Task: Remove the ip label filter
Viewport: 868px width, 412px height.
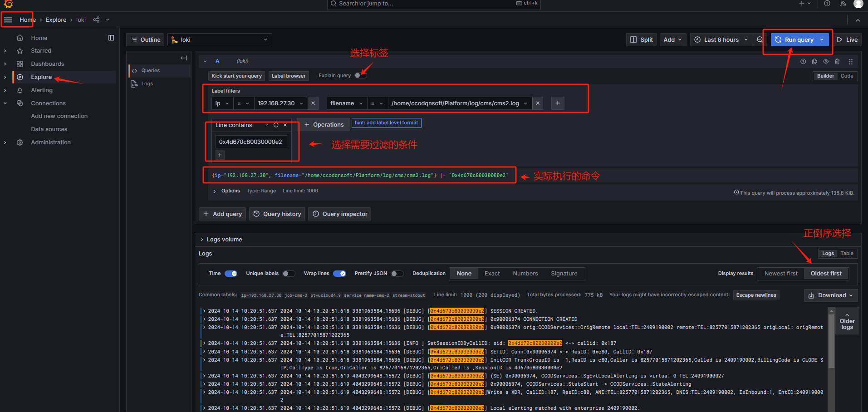Action: pos(313,103)
